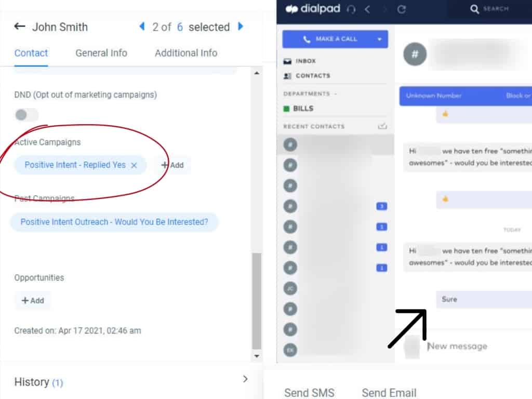Click the New message input field
The image size is (532, 399).
468,346
